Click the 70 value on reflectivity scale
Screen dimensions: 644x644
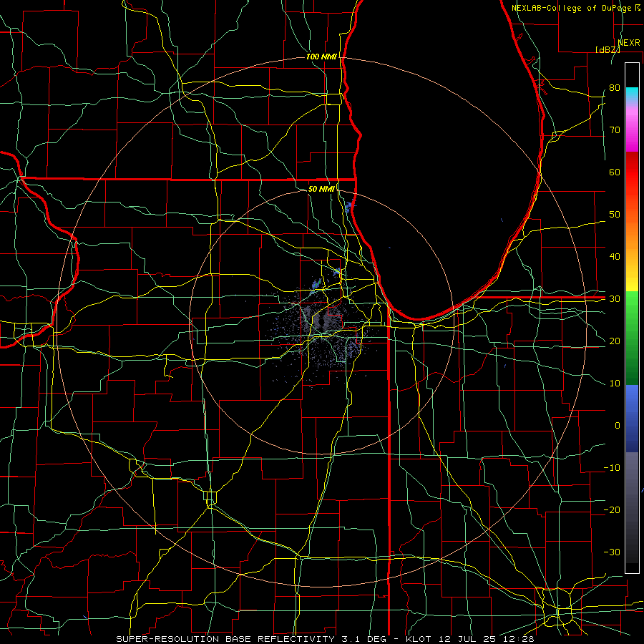615,130
